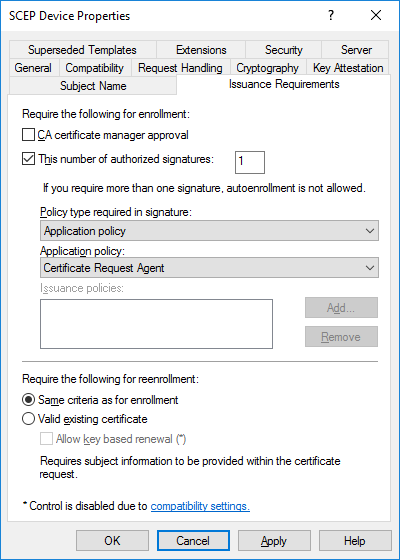Go to the Security tab
Screen dimensions: 400x560
click(284, 50)
